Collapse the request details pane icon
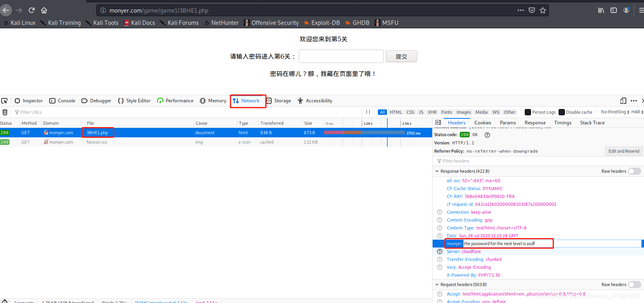The width and height of the screenshot is (644, 303). click(438, 123)
